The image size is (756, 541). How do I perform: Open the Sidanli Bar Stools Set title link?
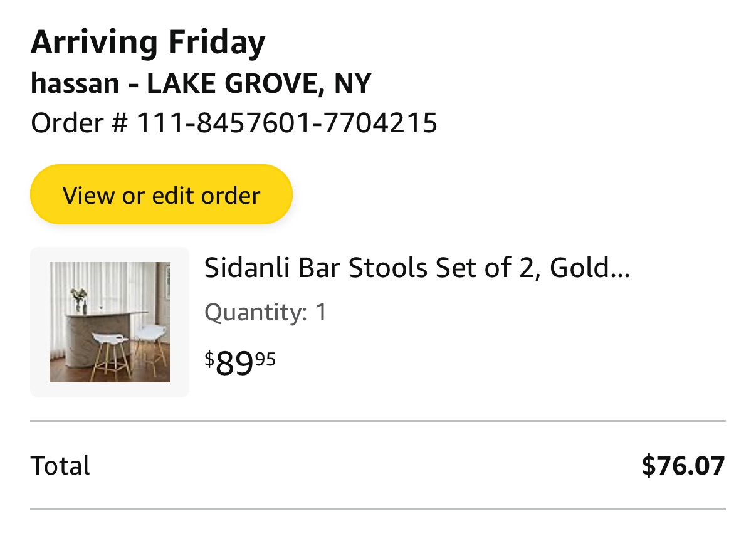tap(416, 268)
